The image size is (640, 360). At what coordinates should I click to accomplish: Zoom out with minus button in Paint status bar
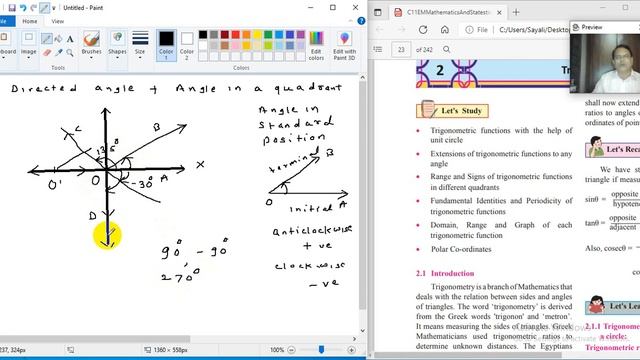click(x=291, y=350)
